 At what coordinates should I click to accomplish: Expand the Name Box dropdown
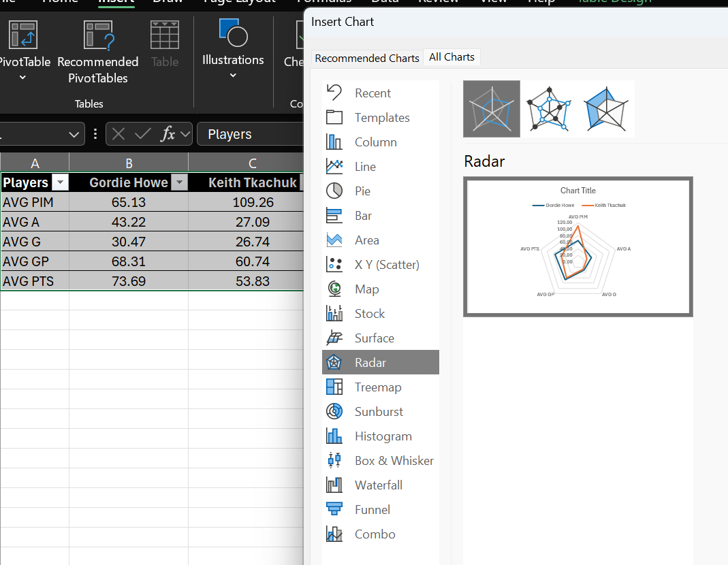[x=74, y=135]
